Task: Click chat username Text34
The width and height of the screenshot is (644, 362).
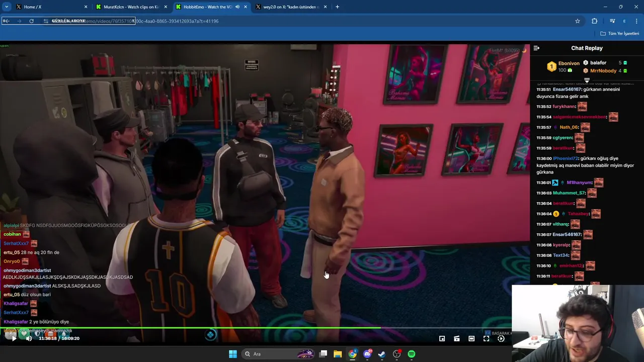Action: click(x=560, y=255)
